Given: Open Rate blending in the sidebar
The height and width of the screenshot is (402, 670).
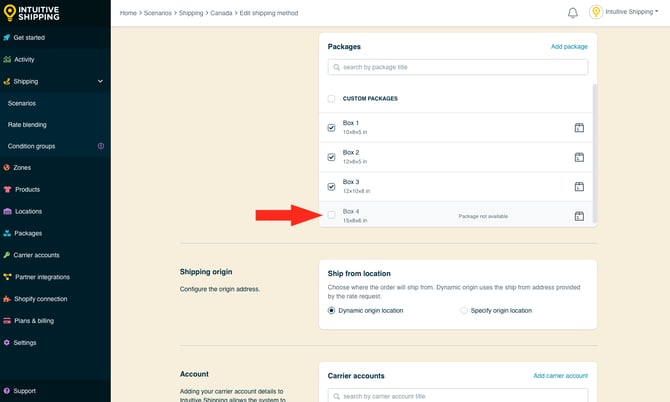Looking at the screenshot, I should point(27,125).
